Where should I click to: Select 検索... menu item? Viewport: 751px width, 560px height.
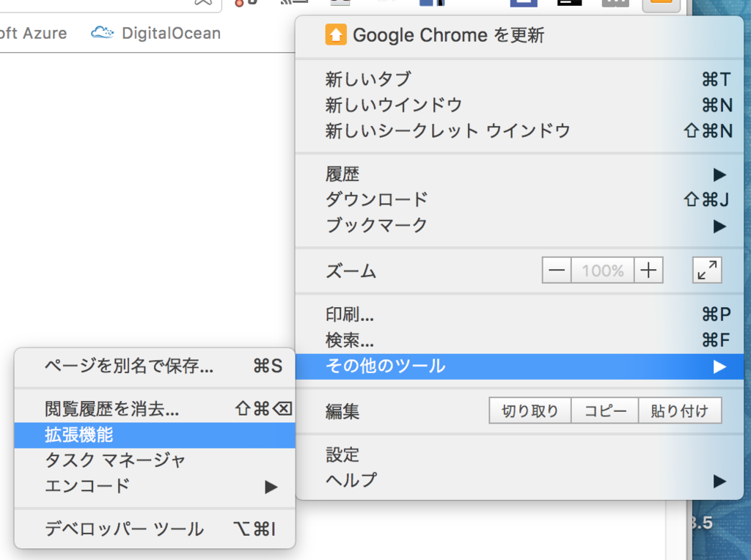[519, 340]
